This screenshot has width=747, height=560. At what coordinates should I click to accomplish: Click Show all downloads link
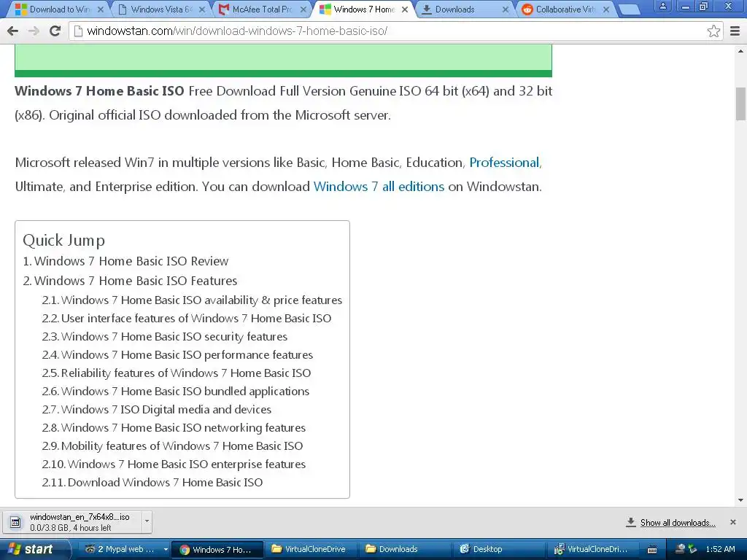[678, 522]
